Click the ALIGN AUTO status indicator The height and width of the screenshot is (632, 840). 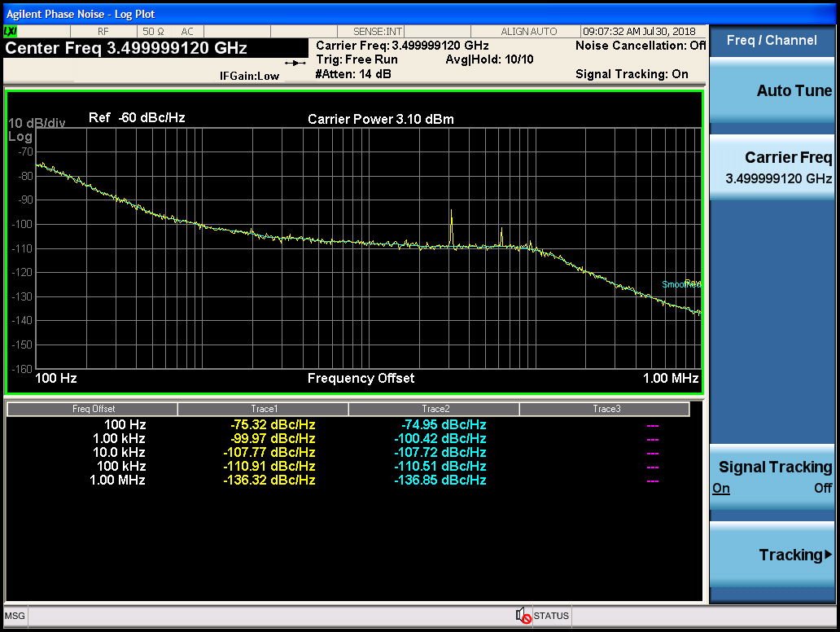(x=528, y=31)
